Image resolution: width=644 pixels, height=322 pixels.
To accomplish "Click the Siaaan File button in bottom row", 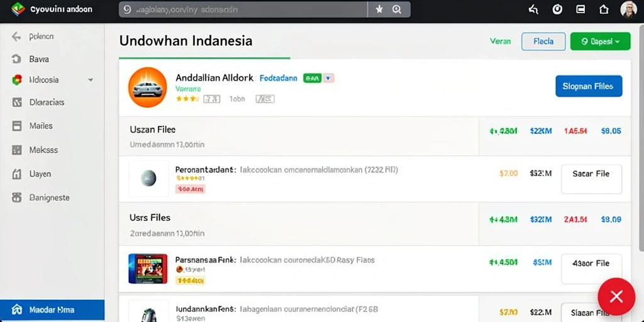I will [591, 313].
